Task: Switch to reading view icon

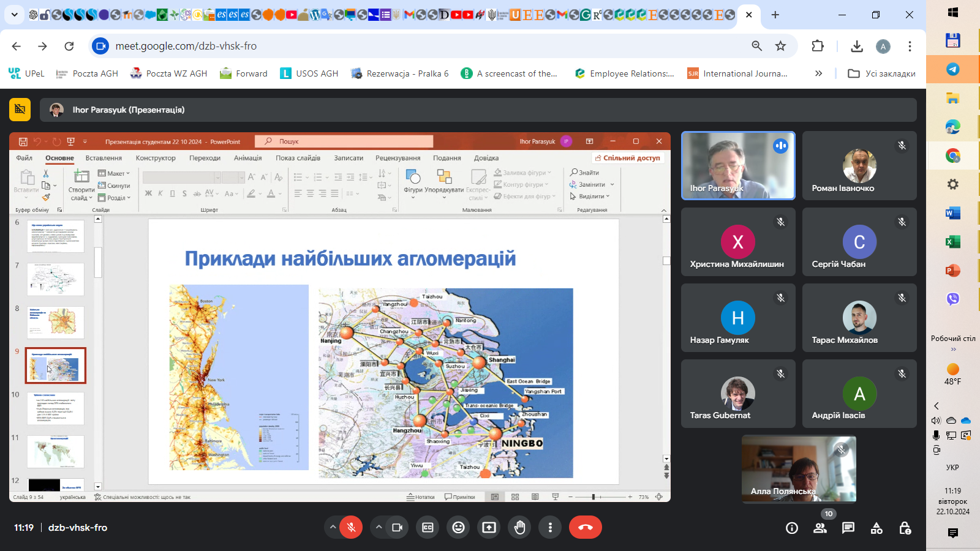Action: coord(535,497)
